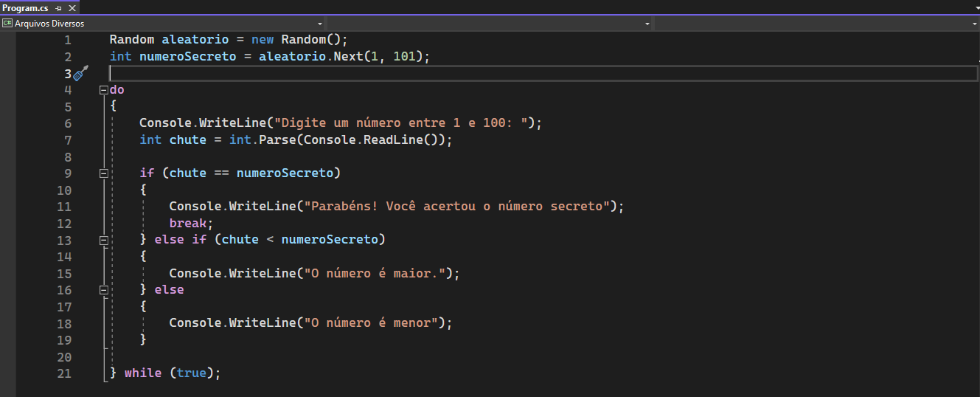Collapse the do block outline
The height and width of the screenshot is (397, 980).
[103, 90]
